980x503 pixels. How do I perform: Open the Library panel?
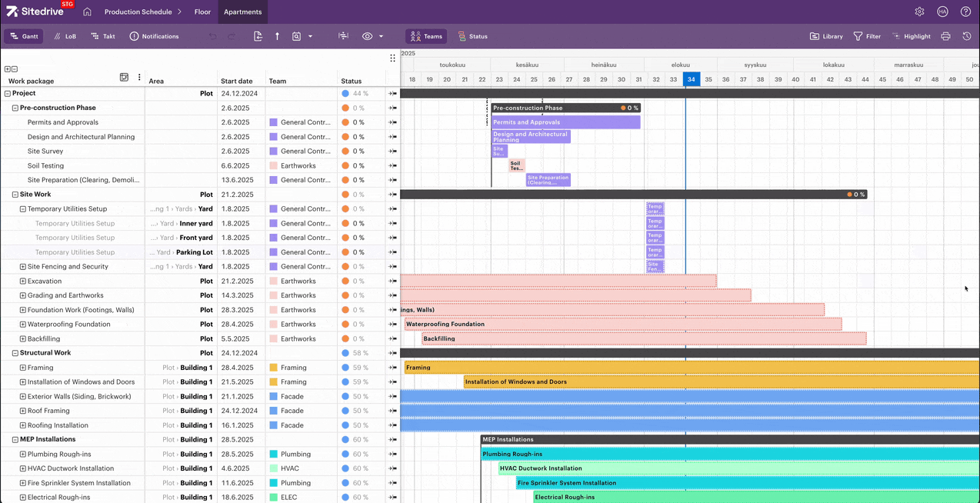(x=826, y=36)
